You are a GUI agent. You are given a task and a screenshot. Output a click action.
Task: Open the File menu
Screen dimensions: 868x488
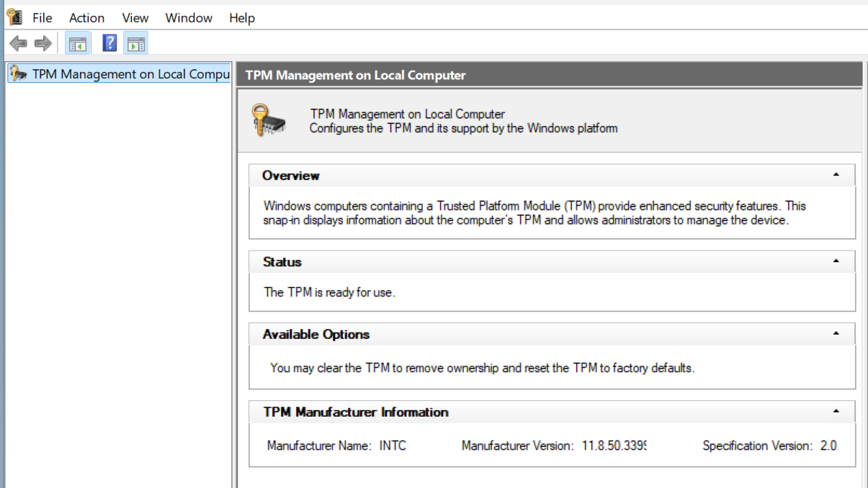(x=42, y=18)
